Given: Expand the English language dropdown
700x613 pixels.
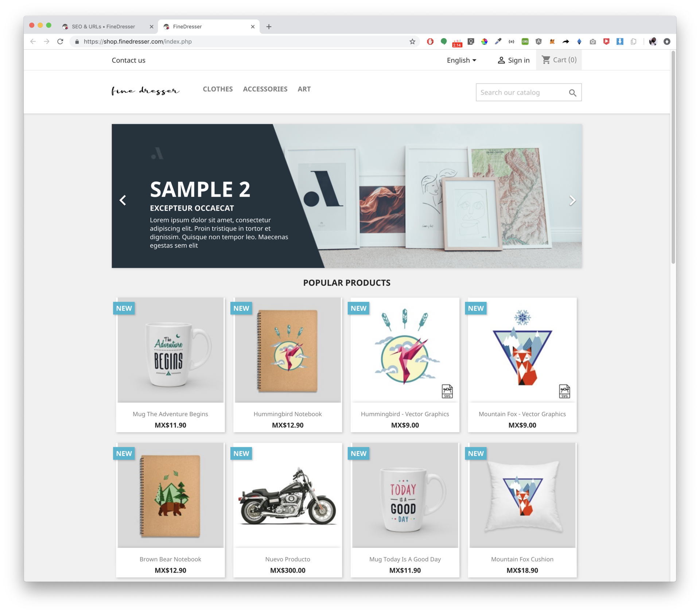Looking at the screenshot, I should click(x=462, y=60).
